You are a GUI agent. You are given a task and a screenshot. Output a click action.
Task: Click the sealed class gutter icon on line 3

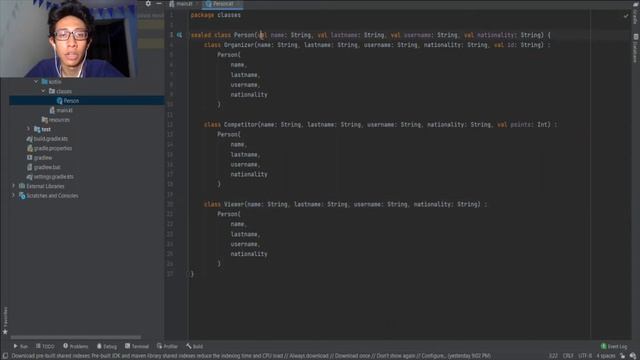[179, 35]
